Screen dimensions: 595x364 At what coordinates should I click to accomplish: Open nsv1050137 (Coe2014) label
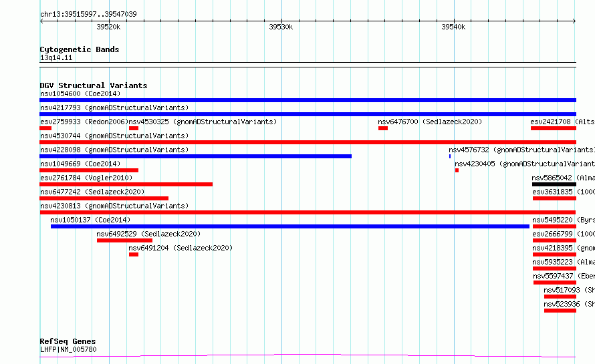click(x=90, y=220)
